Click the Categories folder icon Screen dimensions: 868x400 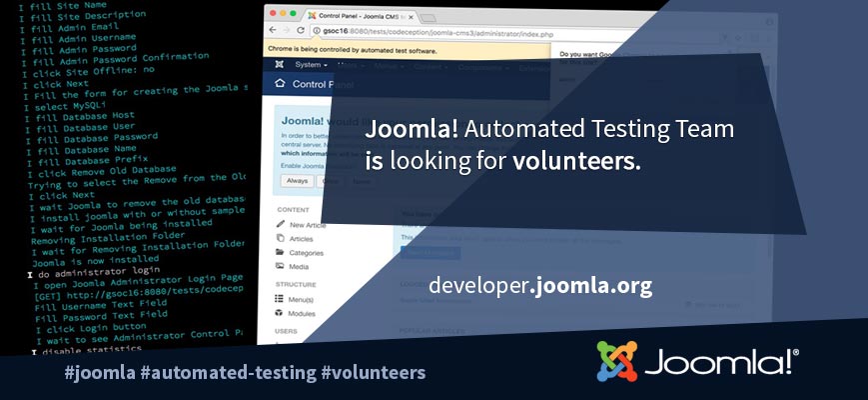tap(280, 252)
